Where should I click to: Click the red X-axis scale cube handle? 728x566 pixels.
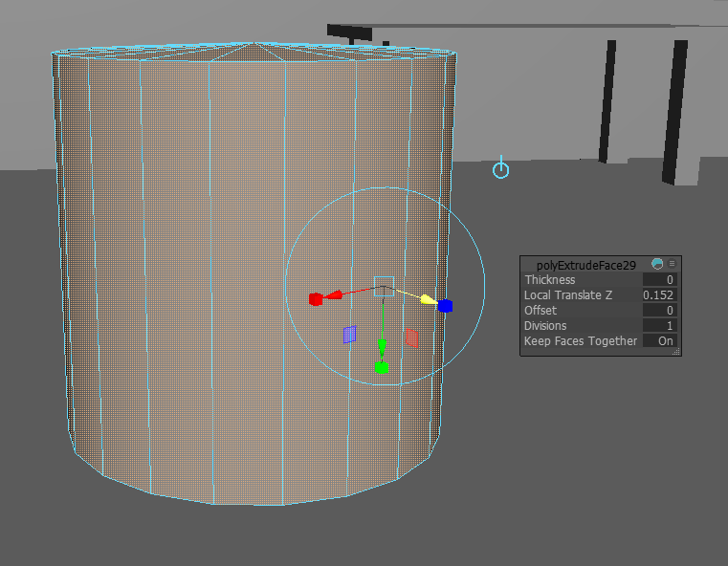pyautogui.click(x=316, y=299)
